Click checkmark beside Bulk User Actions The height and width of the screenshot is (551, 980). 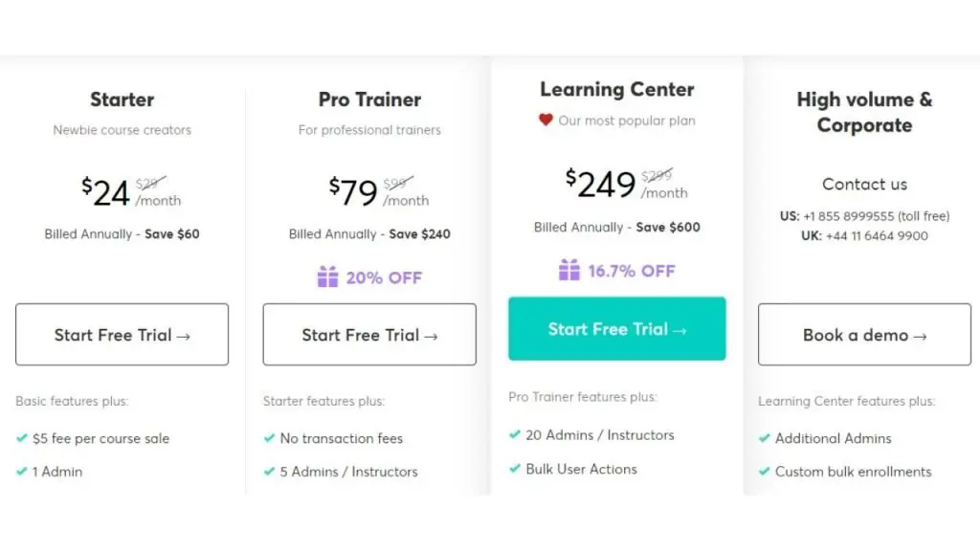click(515, 469)
